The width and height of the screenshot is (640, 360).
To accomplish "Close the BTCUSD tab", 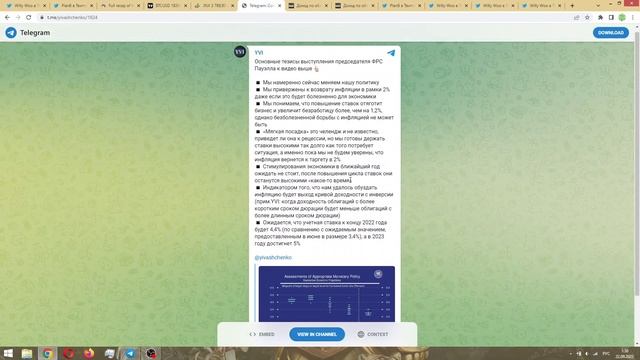I will [186, 6].
